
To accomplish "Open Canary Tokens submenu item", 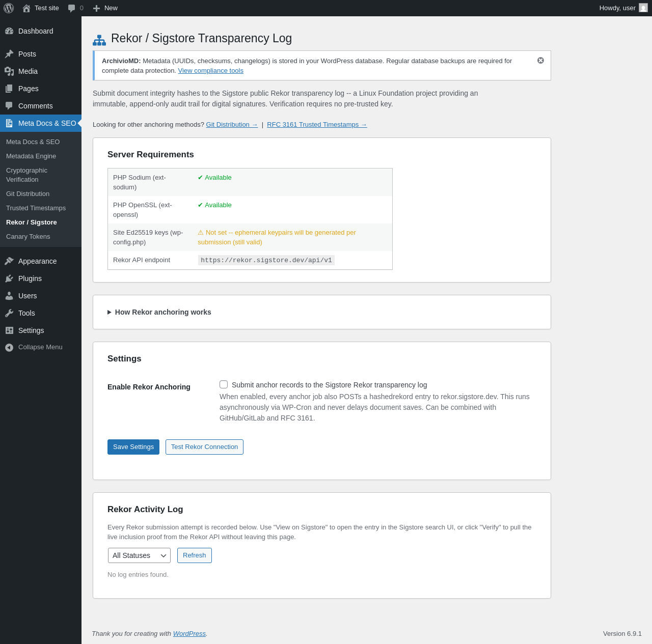I will 28,237.
